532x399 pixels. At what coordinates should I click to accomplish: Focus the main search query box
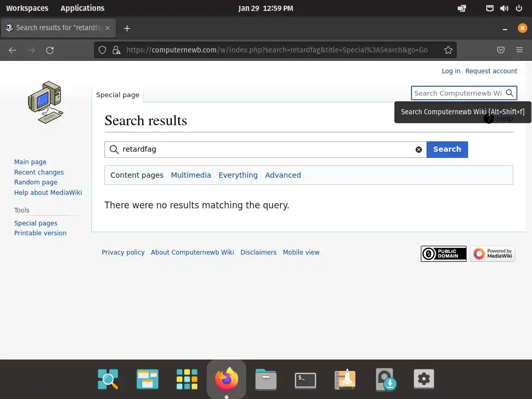coord(265,150)
